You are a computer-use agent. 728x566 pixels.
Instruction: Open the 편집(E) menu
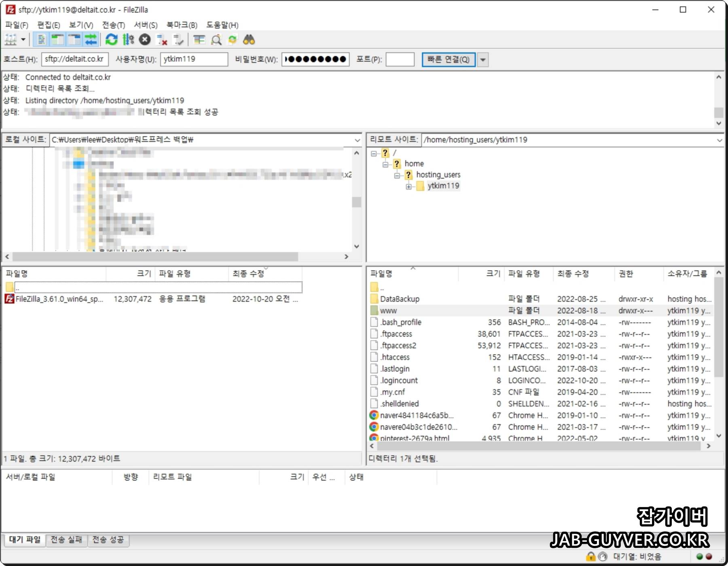[x=49, y=25]
